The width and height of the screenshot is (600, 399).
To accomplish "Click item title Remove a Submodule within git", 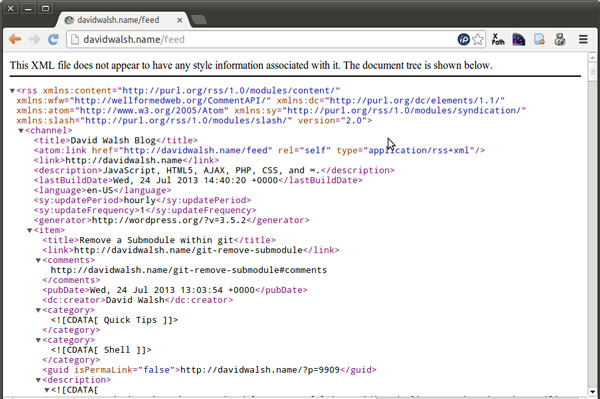I will 156,240.
